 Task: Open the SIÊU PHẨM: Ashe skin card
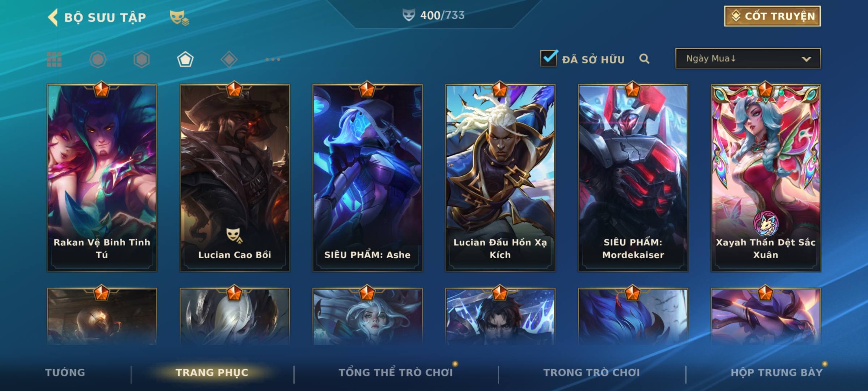(x=367, y=178)
